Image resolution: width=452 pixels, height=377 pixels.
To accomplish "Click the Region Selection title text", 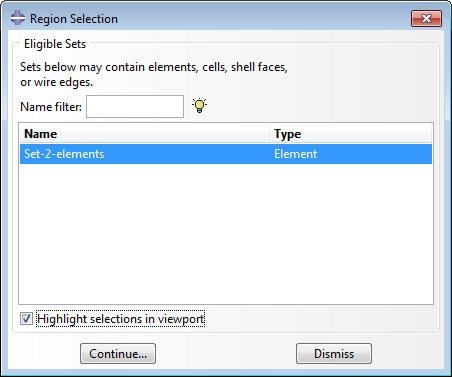I will (74, 19).
